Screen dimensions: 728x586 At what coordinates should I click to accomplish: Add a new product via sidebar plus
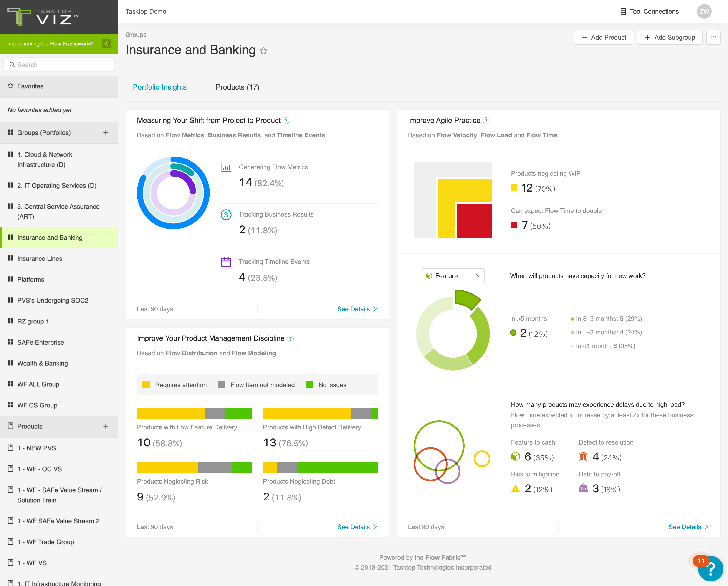[106, 426]
